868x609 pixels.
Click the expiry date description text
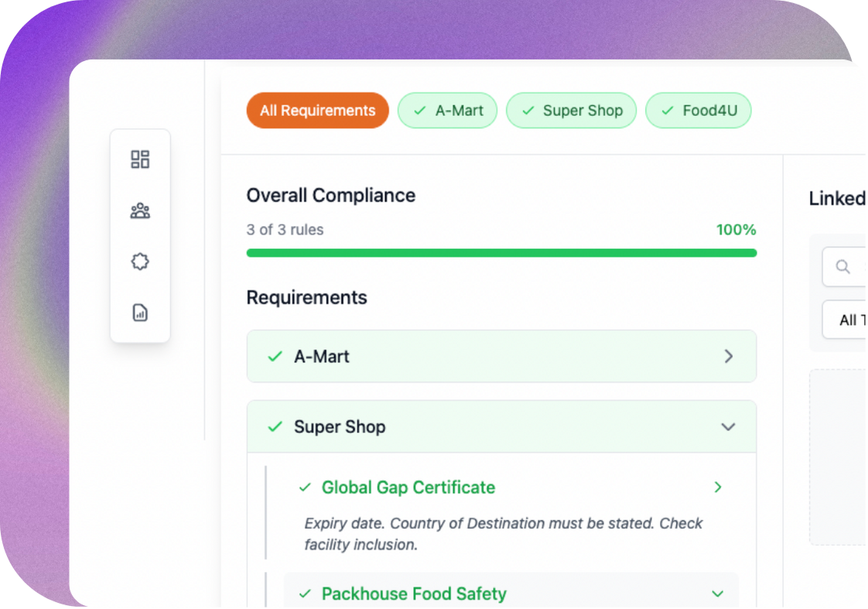pos(503,534)
